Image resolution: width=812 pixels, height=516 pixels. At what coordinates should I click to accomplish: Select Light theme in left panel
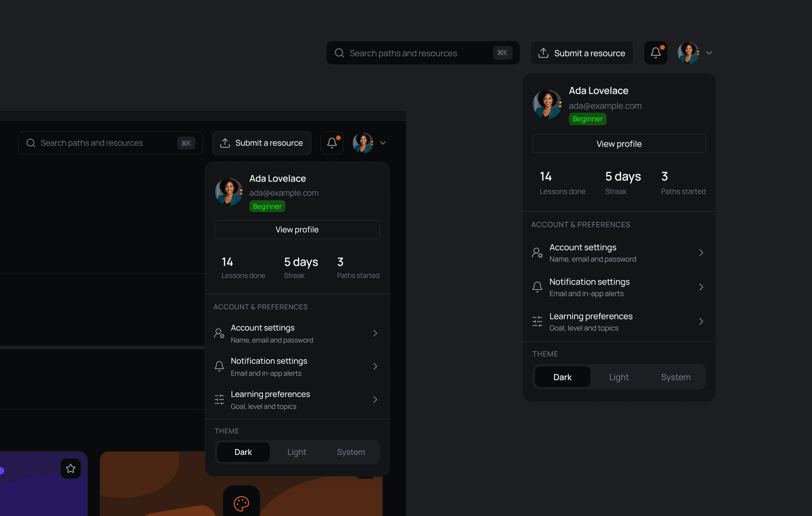(297, 452)
